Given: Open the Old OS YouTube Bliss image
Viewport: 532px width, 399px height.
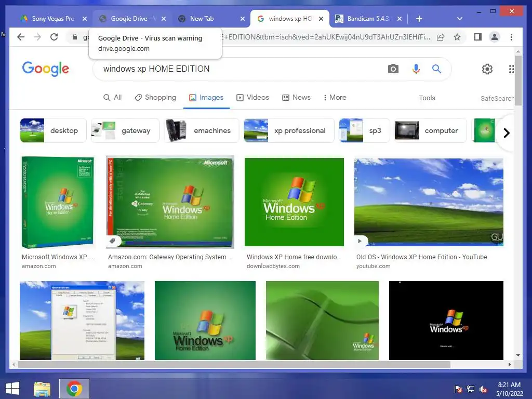Looking at the screenshot, I should pyautogui.click(x=429, y=202).
